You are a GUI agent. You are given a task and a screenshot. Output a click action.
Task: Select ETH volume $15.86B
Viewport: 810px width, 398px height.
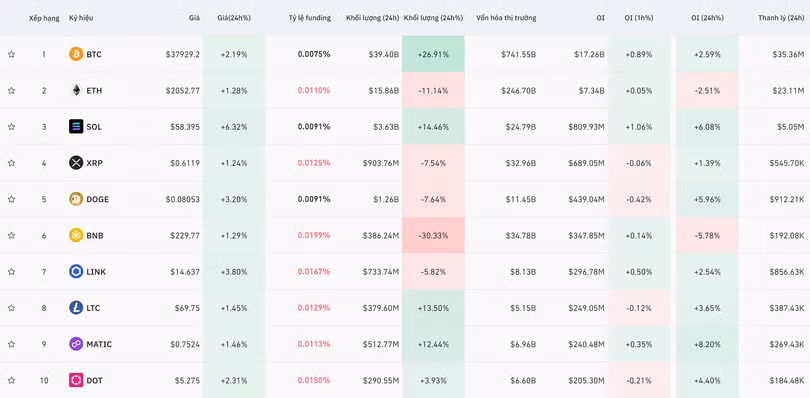(384, 90)
